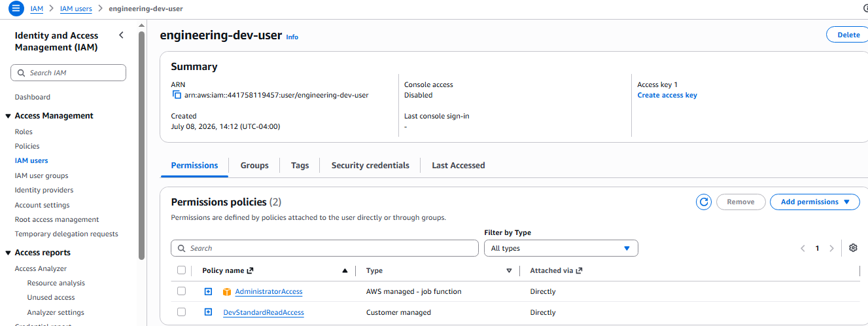The width and height of the screenshot is (868, 326).
Task: Switch to the Groups tab
Action: coord(254,166)
